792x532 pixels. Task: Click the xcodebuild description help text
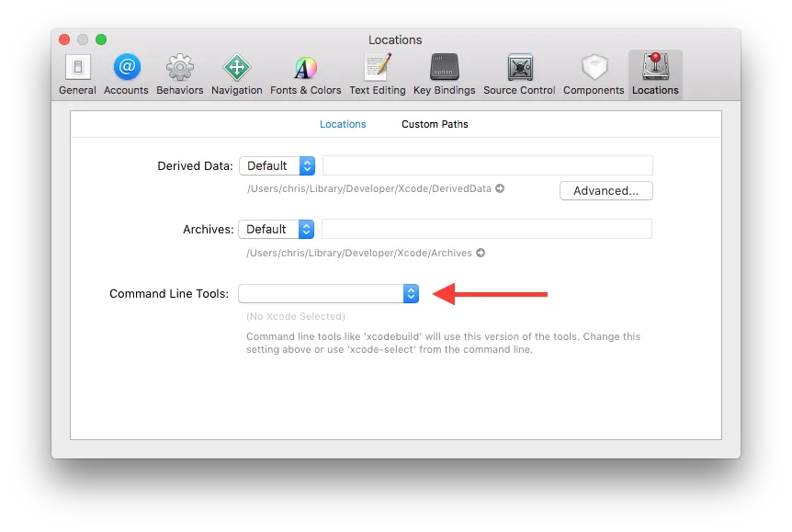point(443,343)
